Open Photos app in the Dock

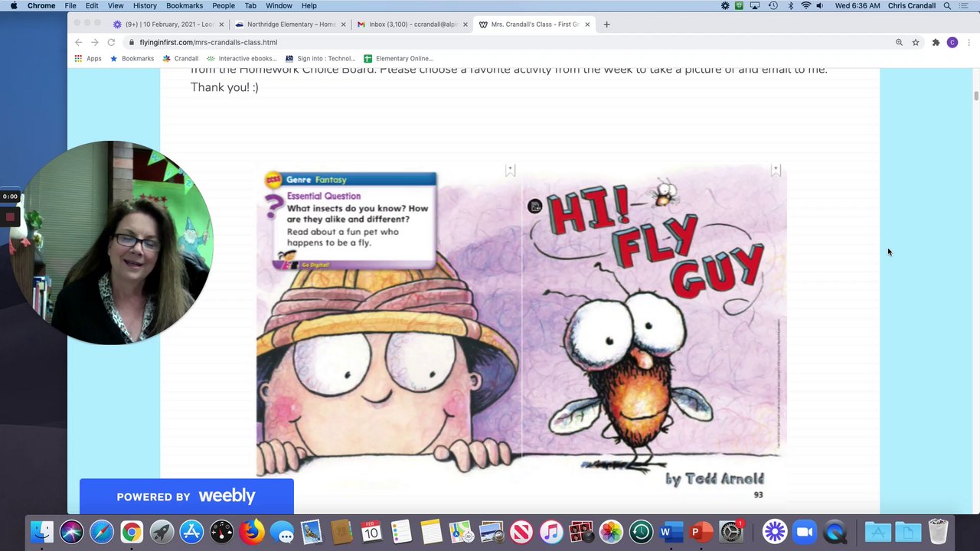pos(611,532)
